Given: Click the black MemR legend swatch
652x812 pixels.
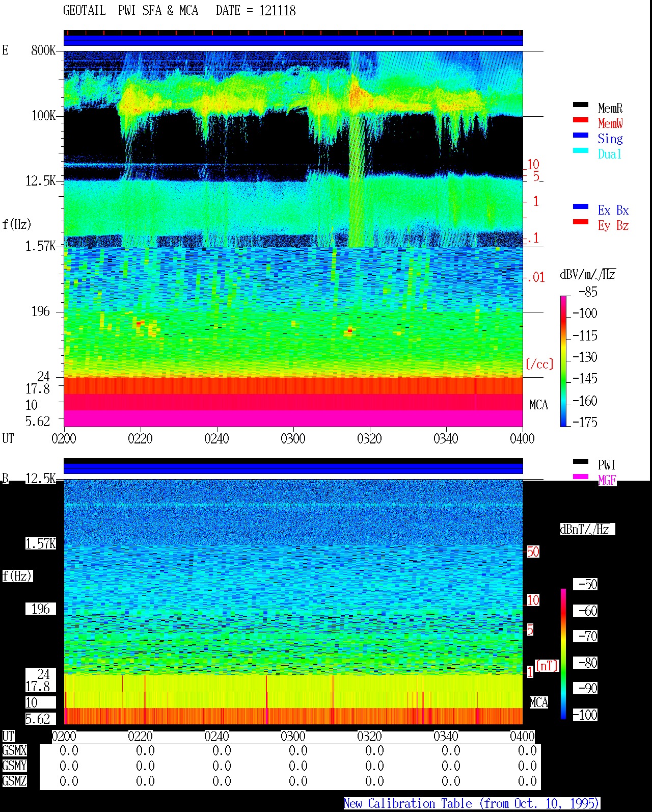Looking at the screenshot, I should (x=581, y=105).
